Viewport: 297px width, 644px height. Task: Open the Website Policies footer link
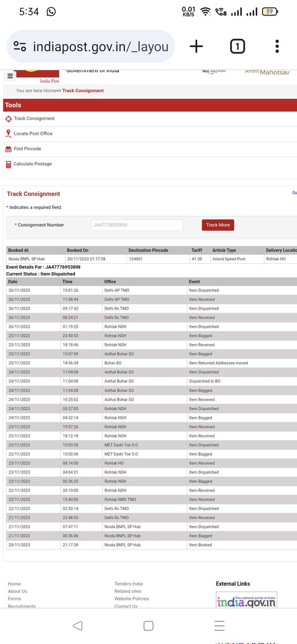tap(132, 599)
